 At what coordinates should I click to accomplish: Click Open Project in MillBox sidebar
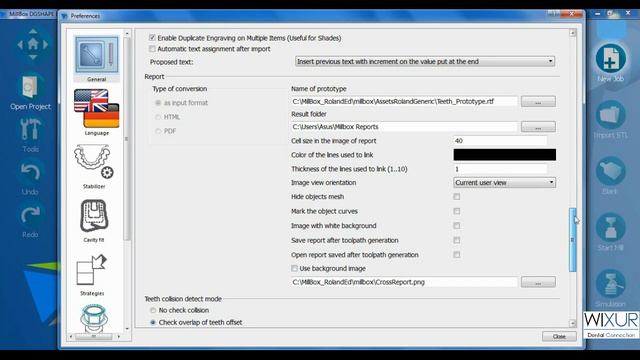tap(31, 92)
